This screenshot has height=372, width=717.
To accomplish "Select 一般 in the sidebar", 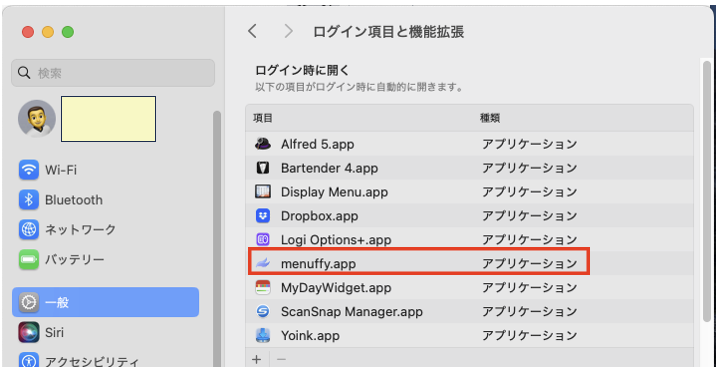I will (x=106, y=302).
